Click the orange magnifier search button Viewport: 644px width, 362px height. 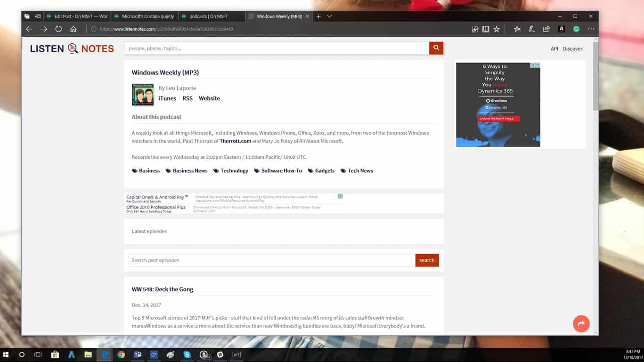click(x=436, y=48)
